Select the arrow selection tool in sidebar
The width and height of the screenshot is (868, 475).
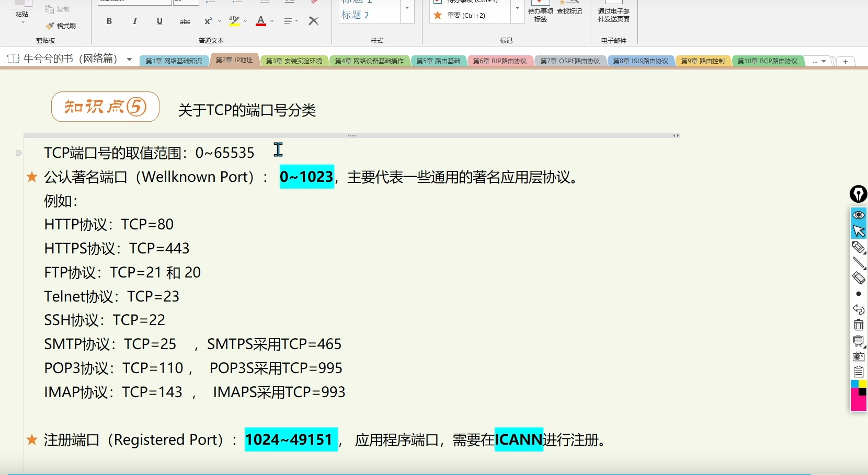[x=859, y=230]
